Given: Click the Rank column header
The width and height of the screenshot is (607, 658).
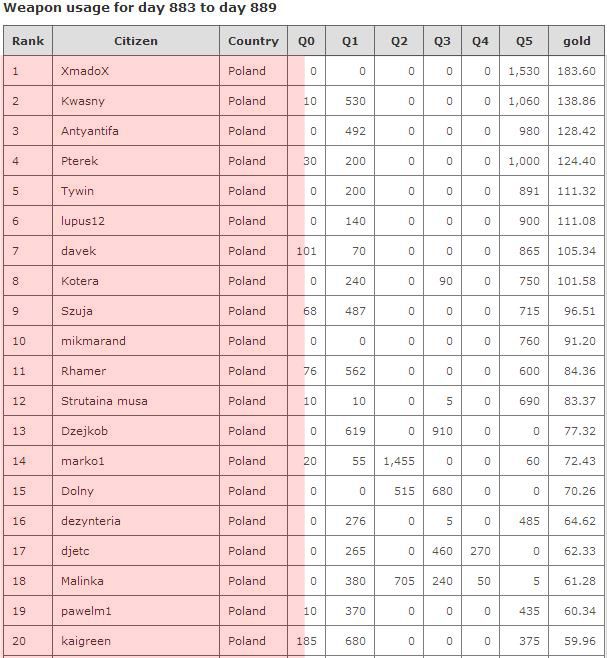Looking at the screenshot, I should (28, 41).
